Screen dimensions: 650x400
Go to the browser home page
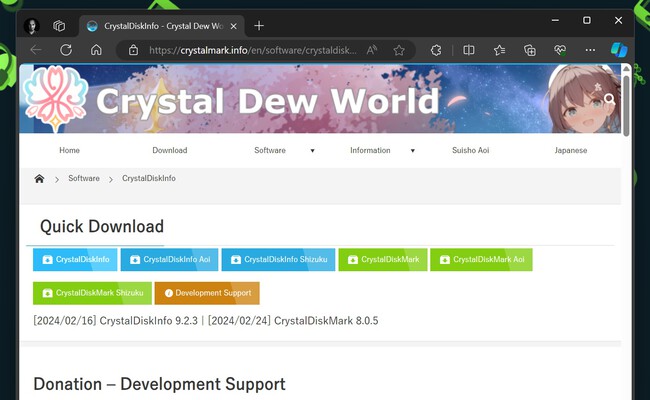pyautogui.click(x=96, y=50)
